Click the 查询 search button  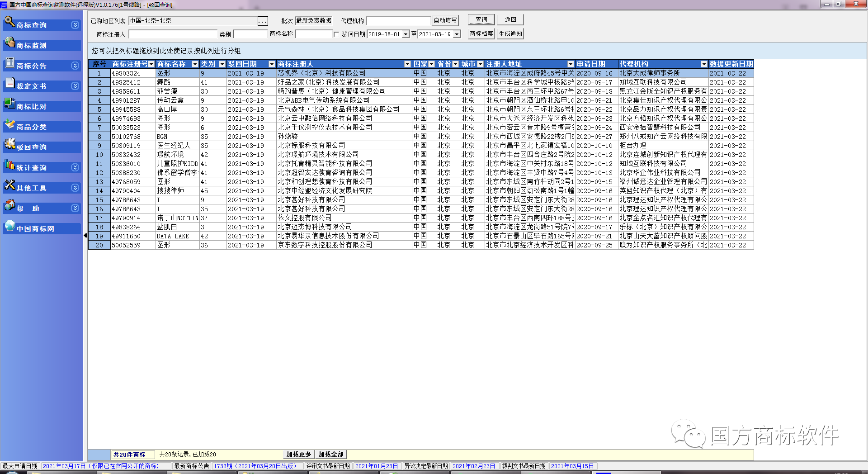point(481,20)
